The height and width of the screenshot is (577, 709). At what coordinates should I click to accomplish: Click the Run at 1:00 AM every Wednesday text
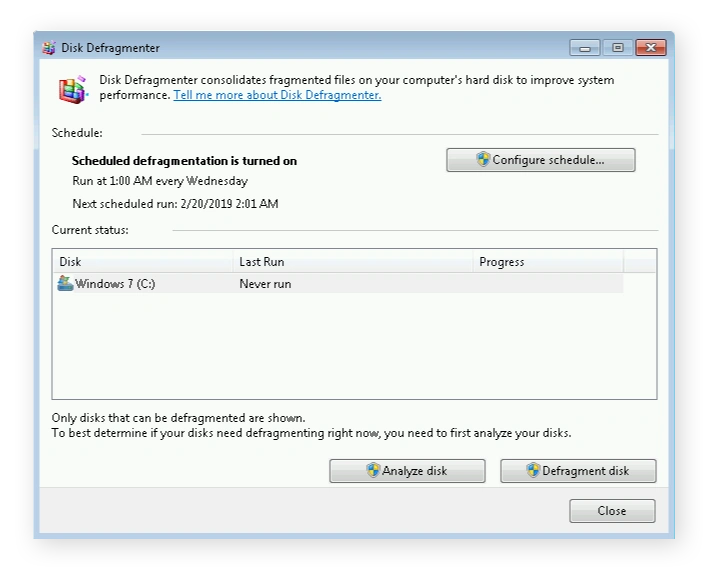160,181
